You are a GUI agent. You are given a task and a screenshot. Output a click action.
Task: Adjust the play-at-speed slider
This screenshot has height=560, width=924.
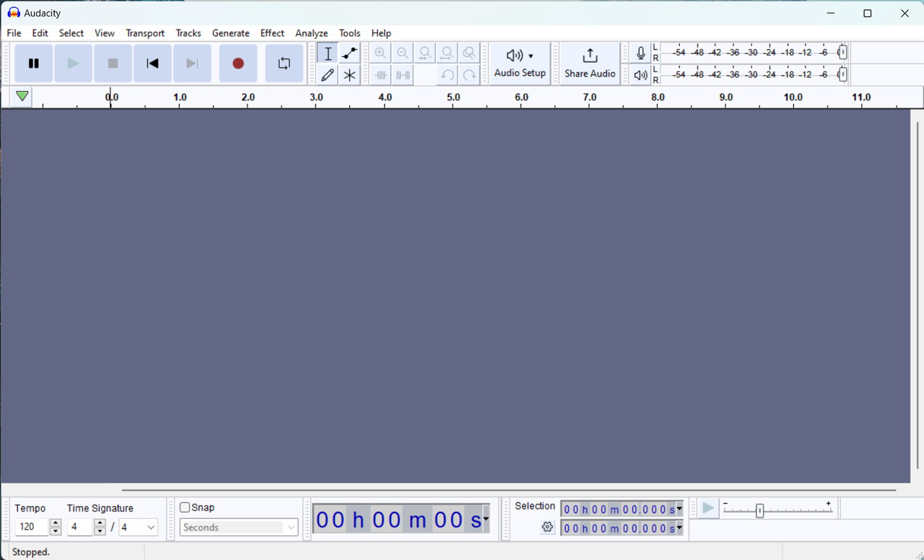point(760,510)
